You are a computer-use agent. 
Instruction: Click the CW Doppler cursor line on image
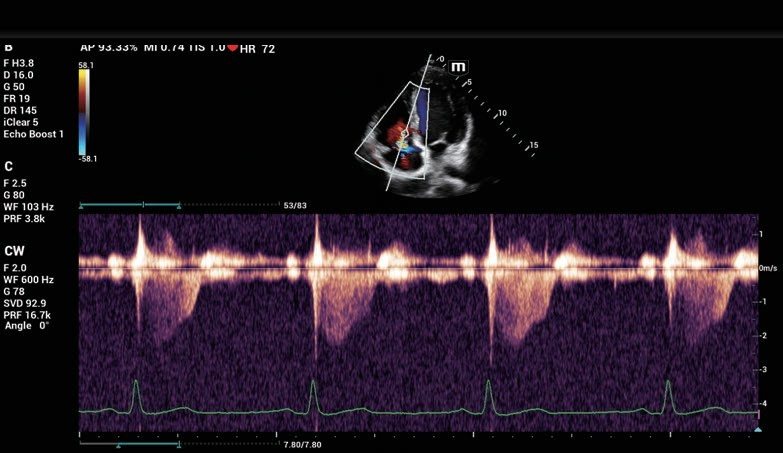[x=409, y=122]
